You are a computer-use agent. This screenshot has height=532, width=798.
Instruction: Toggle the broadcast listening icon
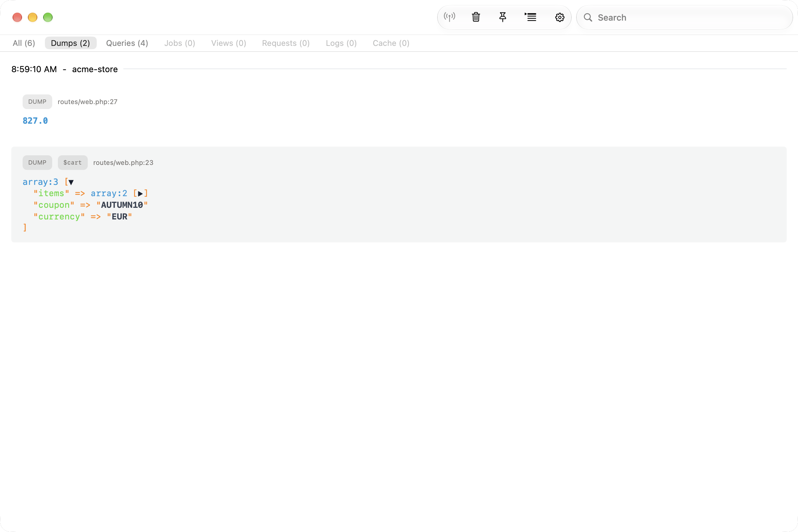450,17
